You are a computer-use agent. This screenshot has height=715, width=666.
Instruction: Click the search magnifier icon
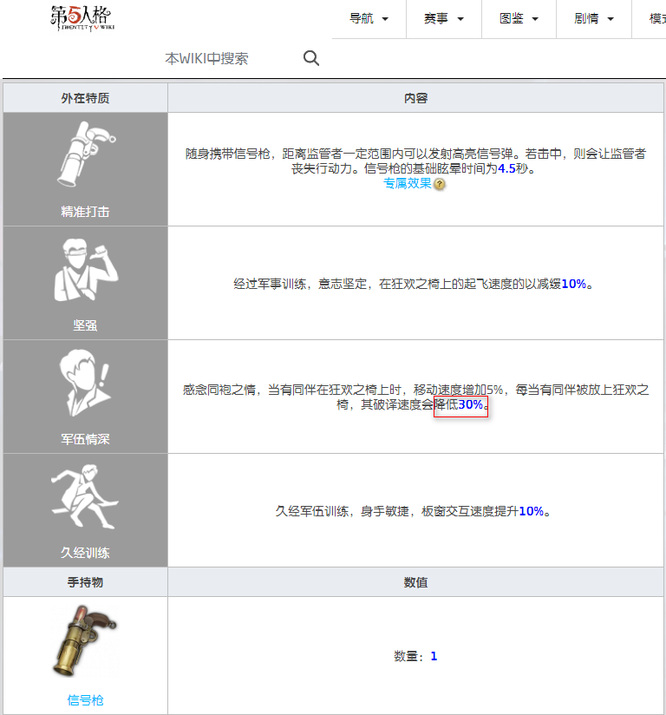point(311,58)
